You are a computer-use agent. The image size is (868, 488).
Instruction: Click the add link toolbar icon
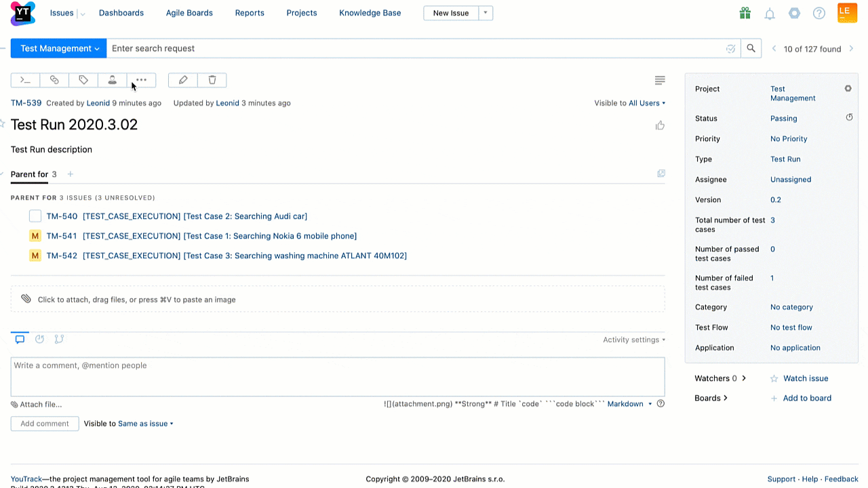pos(54,80)
